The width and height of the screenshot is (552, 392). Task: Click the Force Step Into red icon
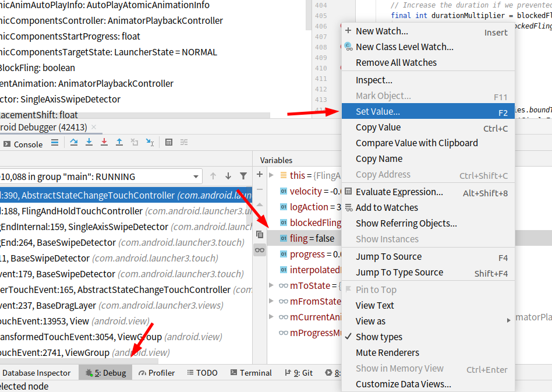[104, 142]
